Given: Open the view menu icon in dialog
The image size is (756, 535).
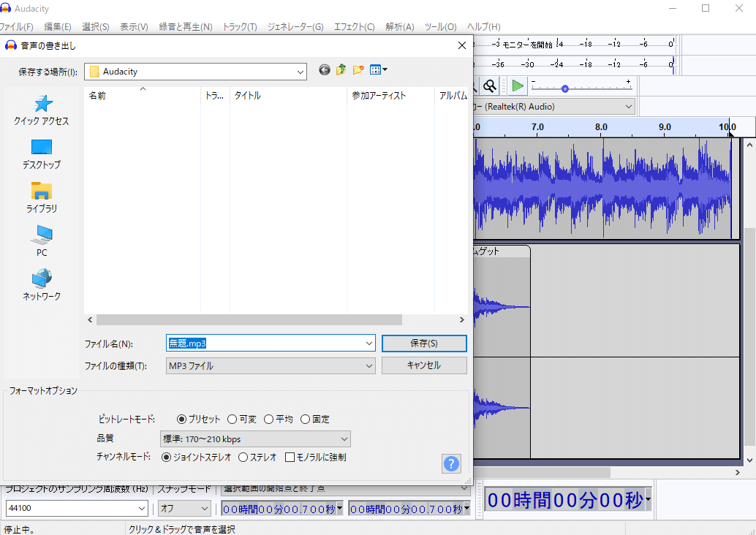Looking at the screenshot, I should click(379, 70).
